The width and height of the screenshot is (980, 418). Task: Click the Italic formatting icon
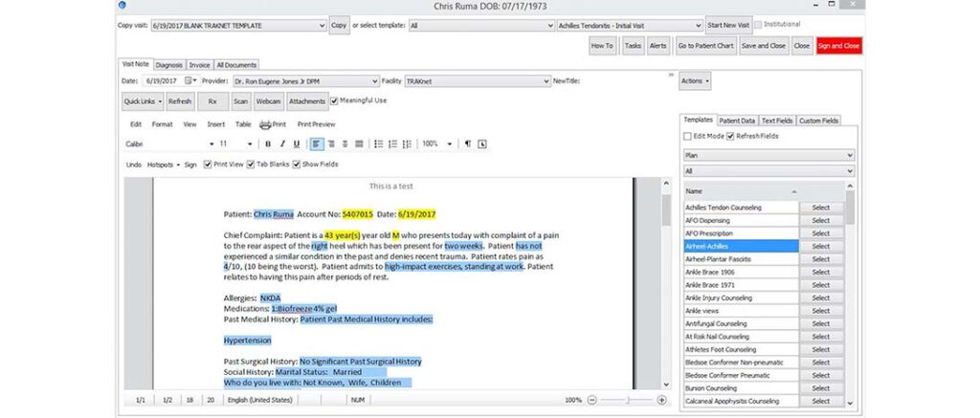[282, 144]
